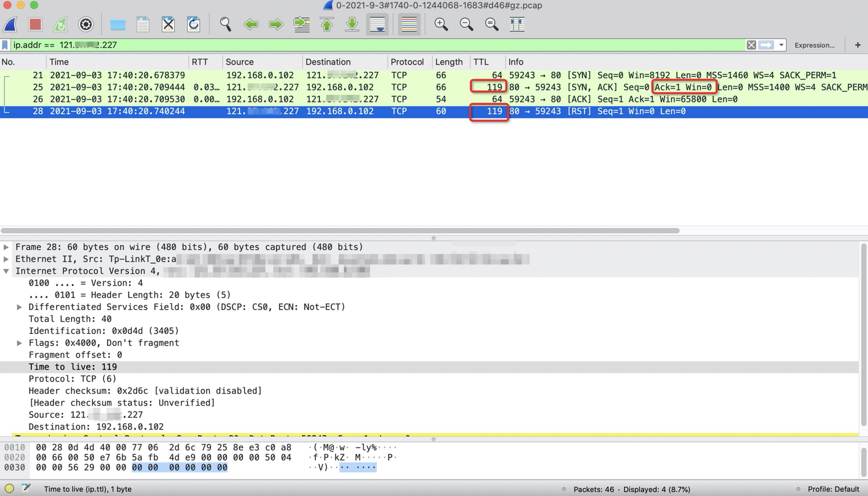Click packet list horizontal scrollbar

[x=340, y=230]
